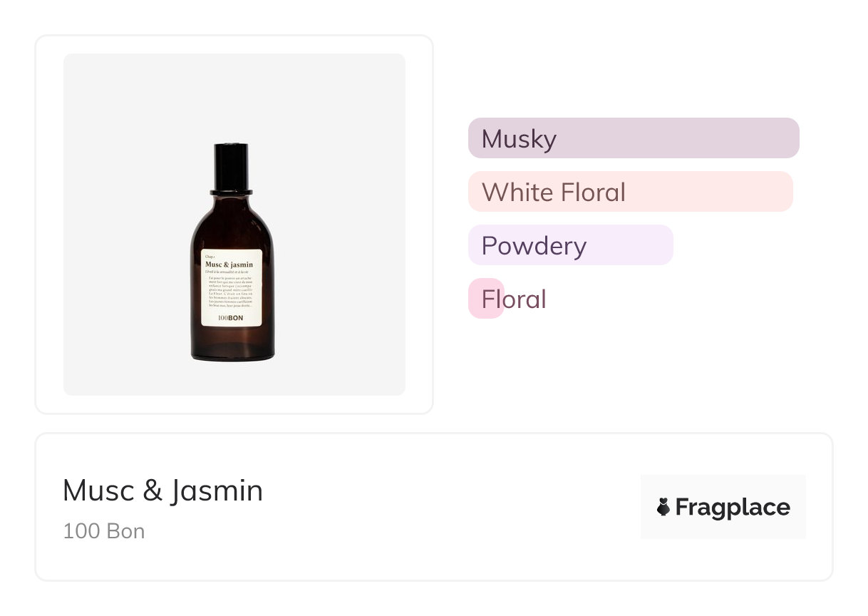868x616 pixels.
Task: Click the 100BON text on the bottle label
Action: point(231,318)
